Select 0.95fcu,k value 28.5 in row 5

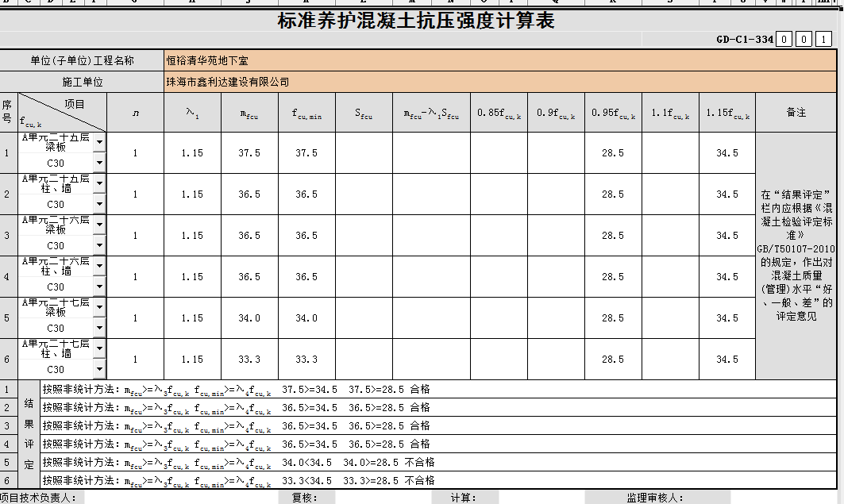(613, 318)
